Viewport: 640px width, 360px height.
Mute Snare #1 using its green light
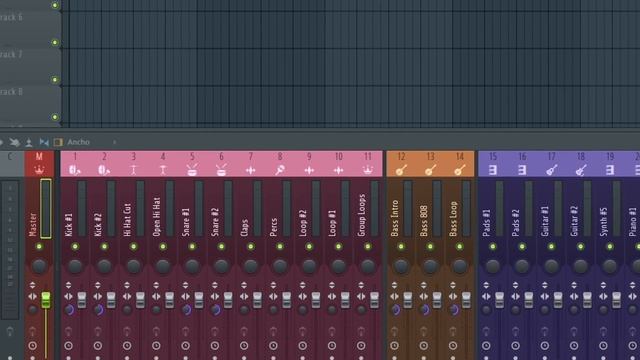192,247
